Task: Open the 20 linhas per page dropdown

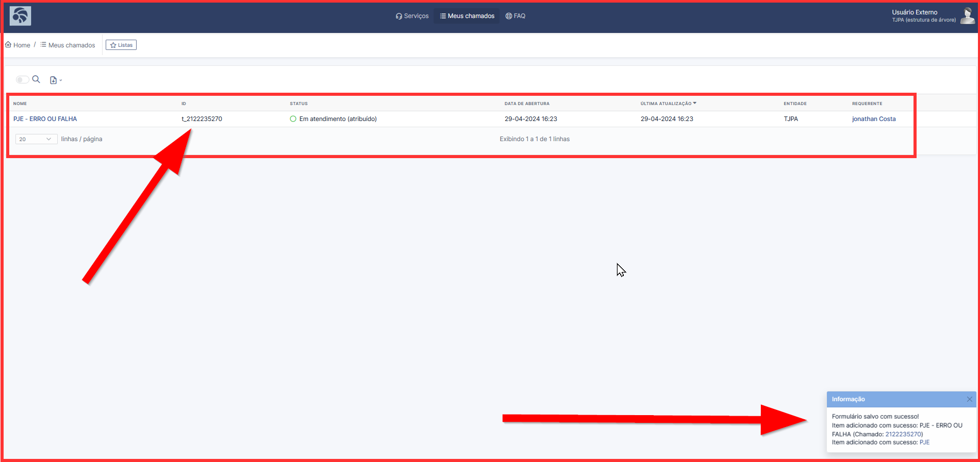Action: click(36, 139)
